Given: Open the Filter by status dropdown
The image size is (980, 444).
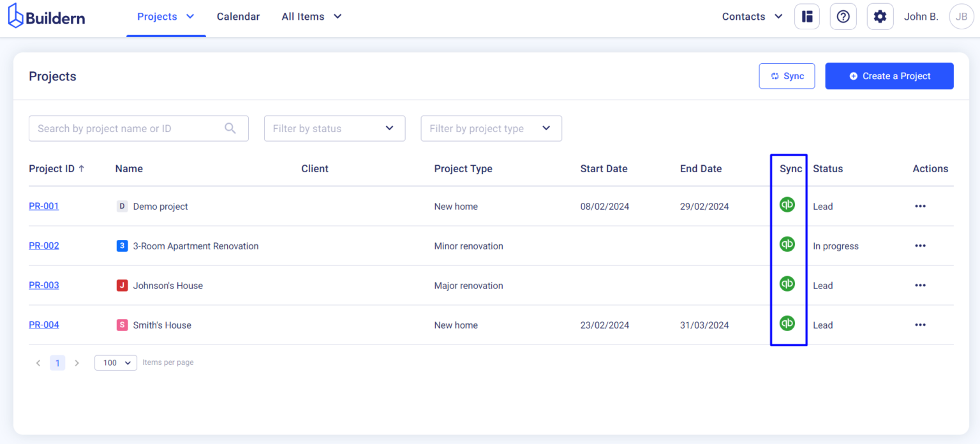Looking at the screenshot, I should [334, 128].
